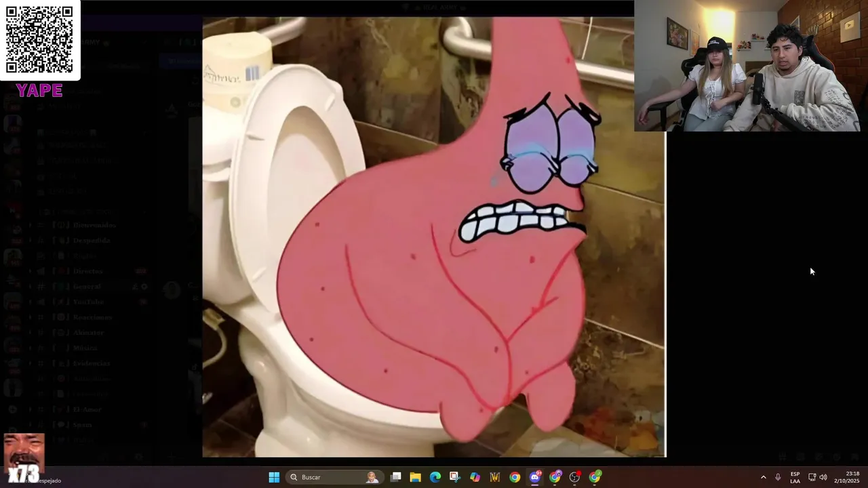Open the YouTube channel in Discord
868x488 pixels.
(x=88, y=302)
